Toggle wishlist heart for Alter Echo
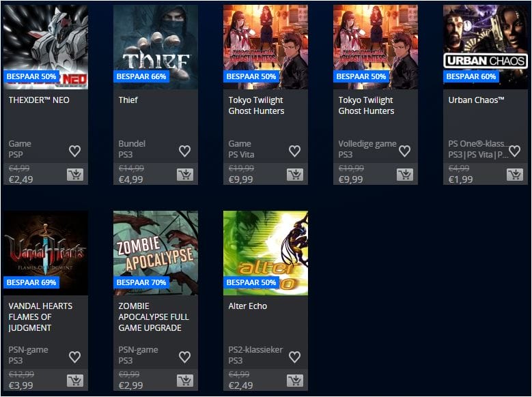Screen dimensions: 532x397 295,357
